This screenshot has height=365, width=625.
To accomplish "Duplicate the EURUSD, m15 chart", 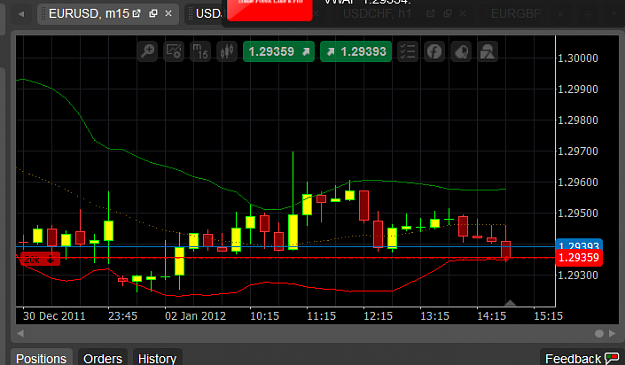I will [153, 14].
